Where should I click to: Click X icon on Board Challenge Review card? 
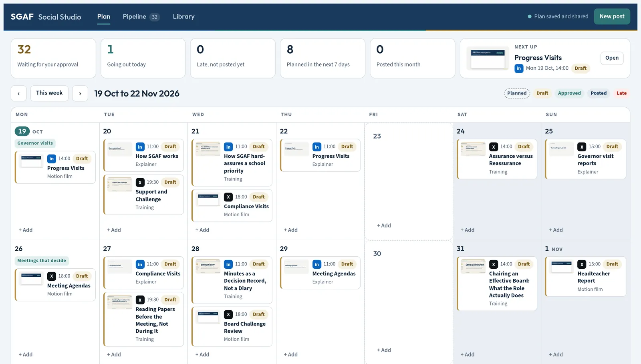(228, 315)
